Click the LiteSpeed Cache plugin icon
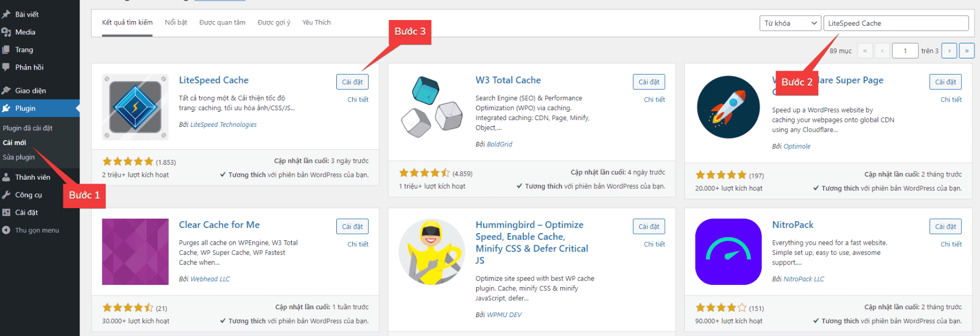 (135, 107)
